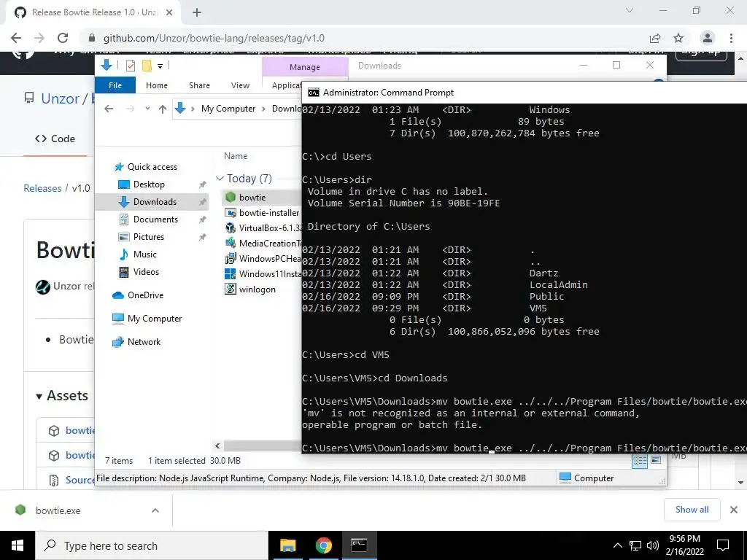Select Videos in the navigation pane
The image size is (747, 560).
[146, 272]
